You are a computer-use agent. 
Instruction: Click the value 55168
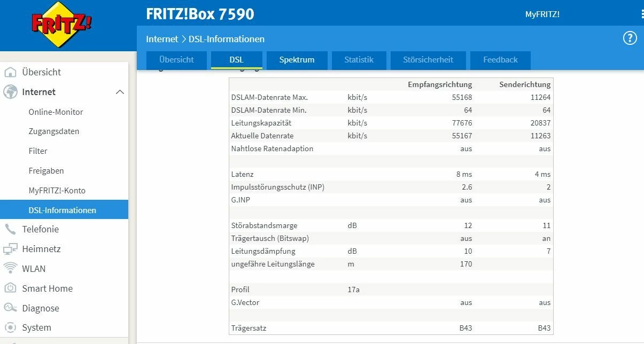462,97
